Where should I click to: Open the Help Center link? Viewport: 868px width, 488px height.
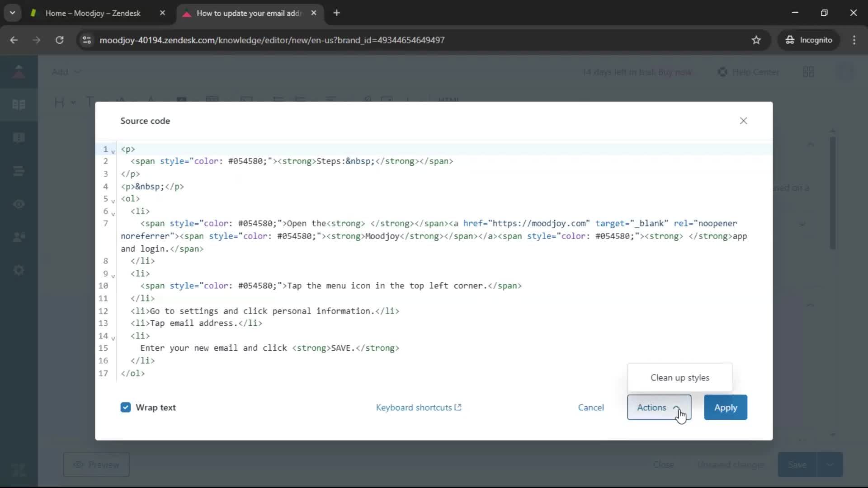749,72
